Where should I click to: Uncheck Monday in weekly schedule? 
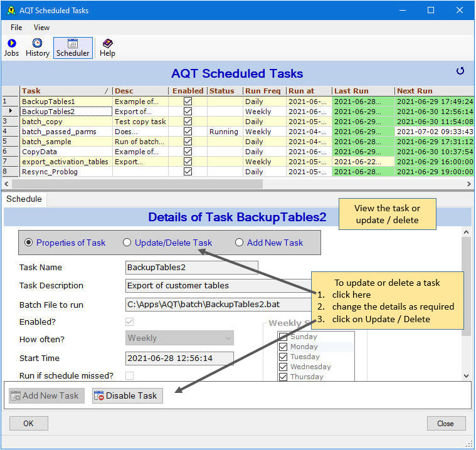(x=283, y=347)
